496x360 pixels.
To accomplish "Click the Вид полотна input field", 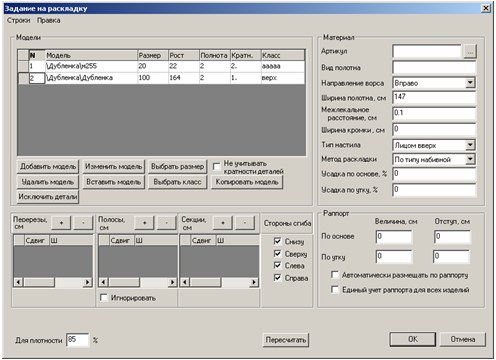I will tap(434, 67).
